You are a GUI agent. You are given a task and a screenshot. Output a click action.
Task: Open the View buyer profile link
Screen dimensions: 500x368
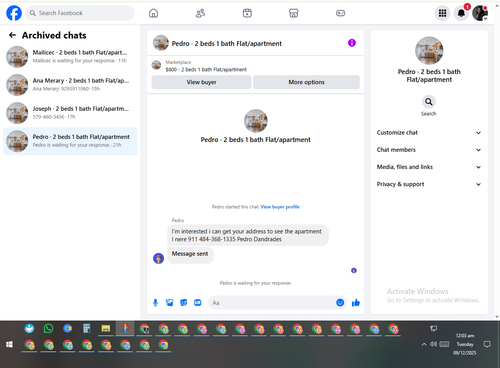point(280,207)
